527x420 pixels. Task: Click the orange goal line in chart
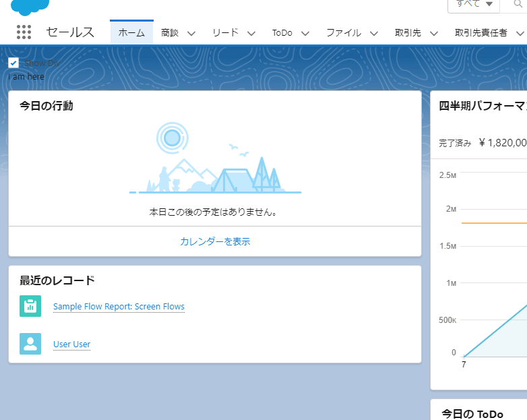pyautogui.click(x=494, y=223)
